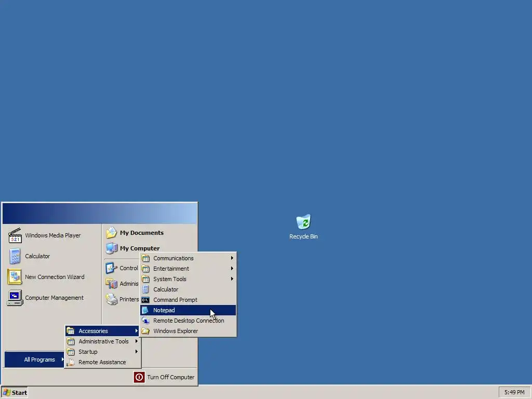532x399 pixels.
Task: Expand Administrative Tools submenu arrow in programs list
Action: coord(137,341)
